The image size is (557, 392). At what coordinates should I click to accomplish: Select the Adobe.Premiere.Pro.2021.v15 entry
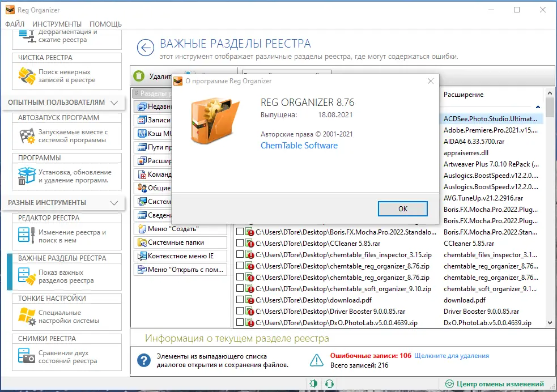(x=490, y=130)
